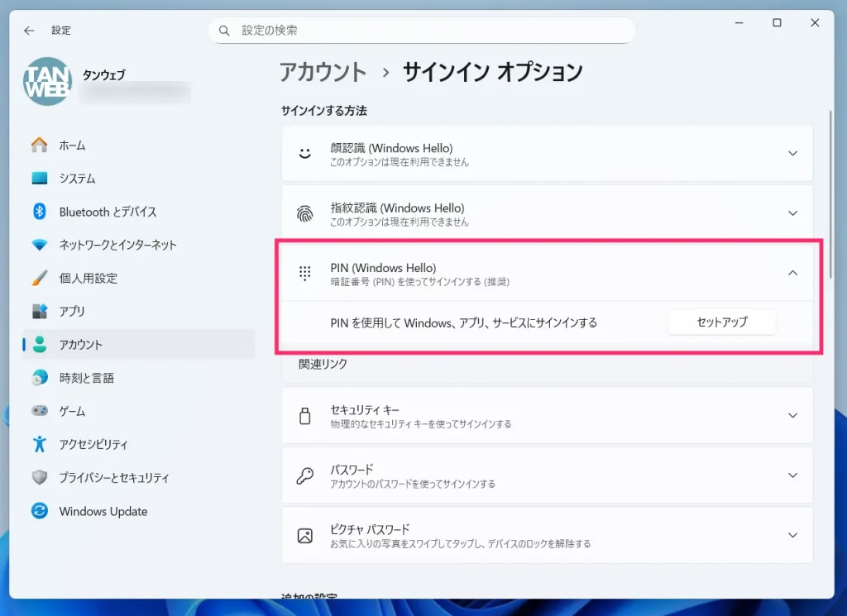
Task: Expand ピクチャ パスワード chevron
Action: pos(792,536)
